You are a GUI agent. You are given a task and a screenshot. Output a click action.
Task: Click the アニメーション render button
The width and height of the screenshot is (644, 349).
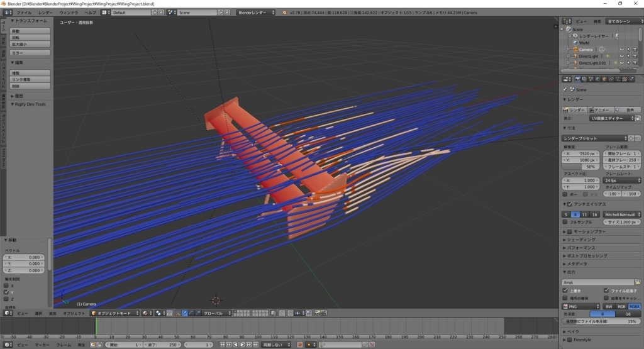tap(601, 110)
